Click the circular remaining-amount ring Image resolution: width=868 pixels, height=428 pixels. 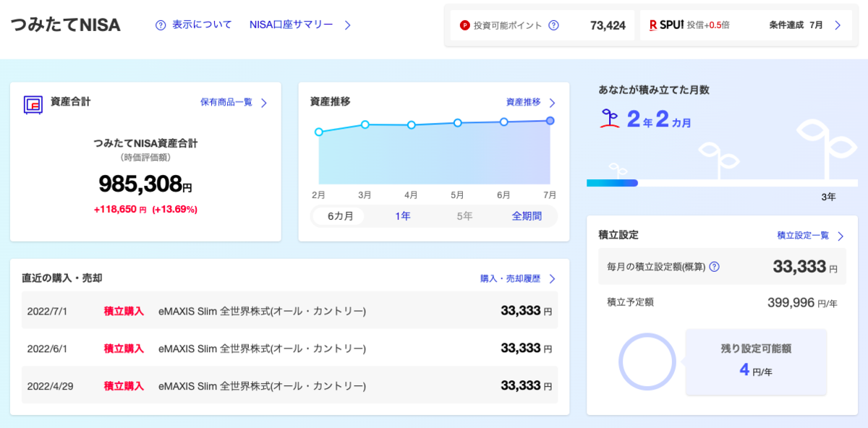tap(647, 361)
